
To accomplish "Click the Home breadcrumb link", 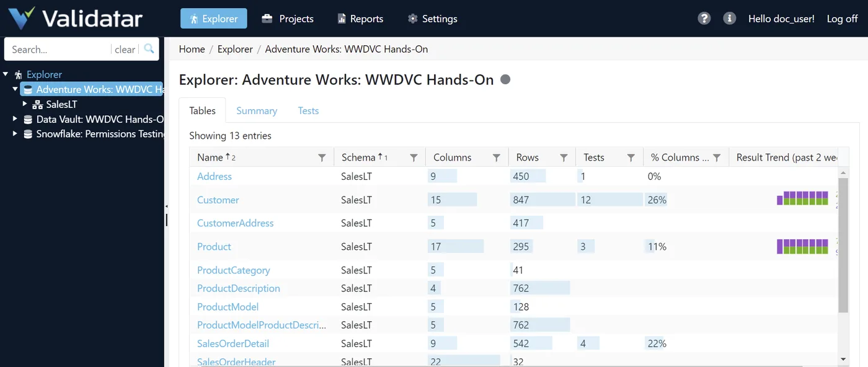I will click(192, 49).
